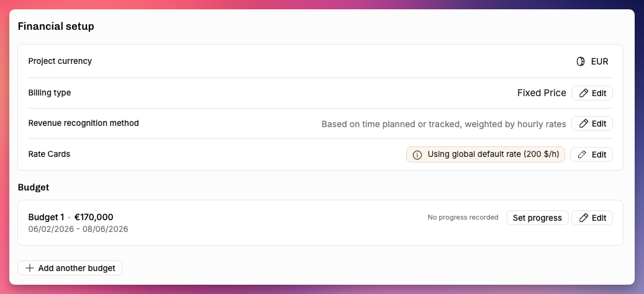The height and width of the screenshot is (294, 644).
Task: Click the Budget 1 date range
Action: tap(78, 229)
